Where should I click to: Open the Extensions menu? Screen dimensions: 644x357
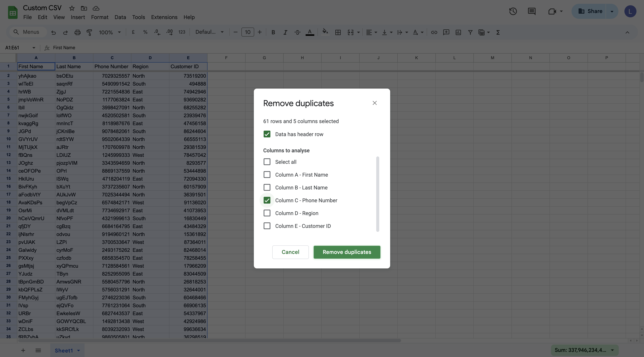(x=164, y=17)
